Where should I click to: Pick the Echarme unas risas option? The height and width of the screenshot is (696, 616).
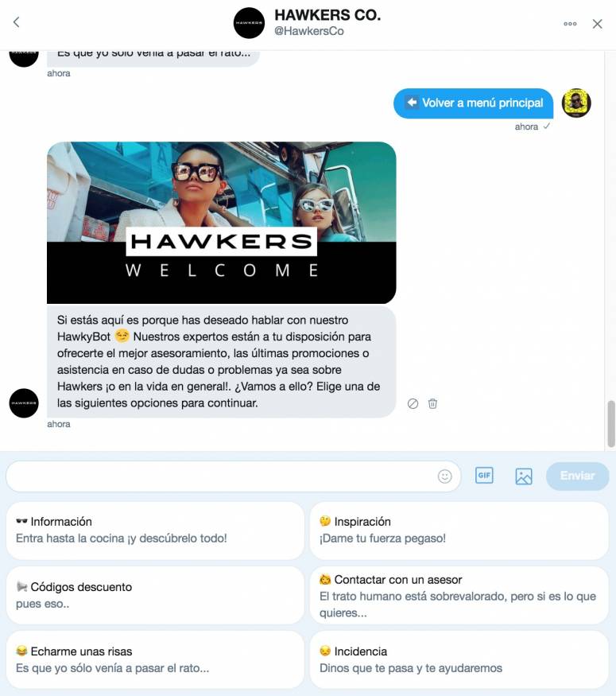pyautogui.click(x=155, y=659)
